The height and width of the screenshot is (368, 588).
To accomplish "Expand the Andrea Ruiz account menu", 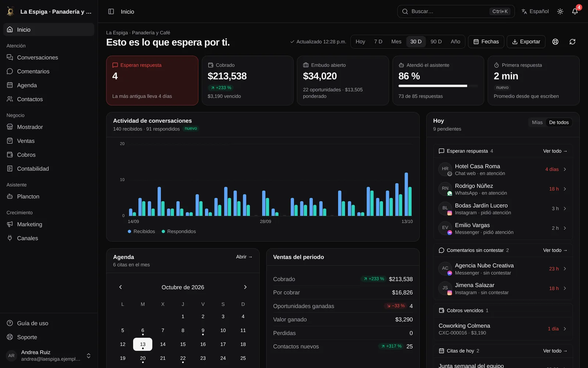I will coord(49,356).
